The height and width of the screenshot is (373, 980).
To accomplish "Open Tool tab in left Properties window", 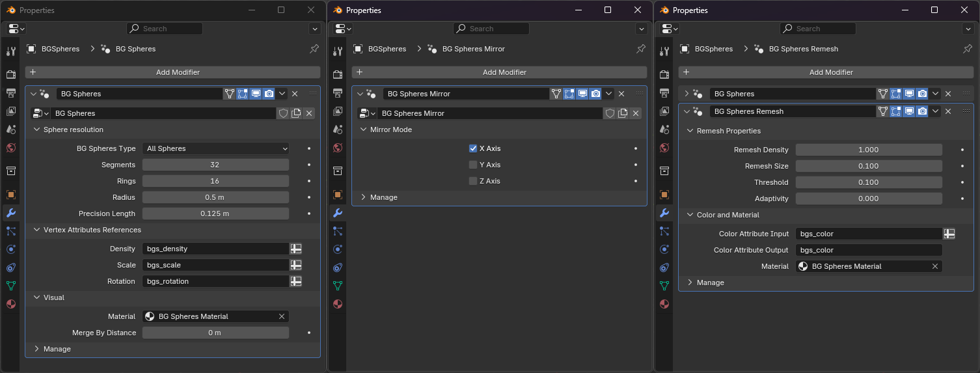I will (x=10, y=51).
